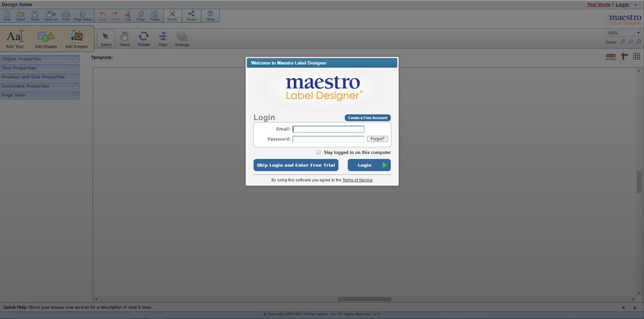Click the Maestro Label Designer corner logo
Viewport: 644px width, 319px height.
click(623, 20)
